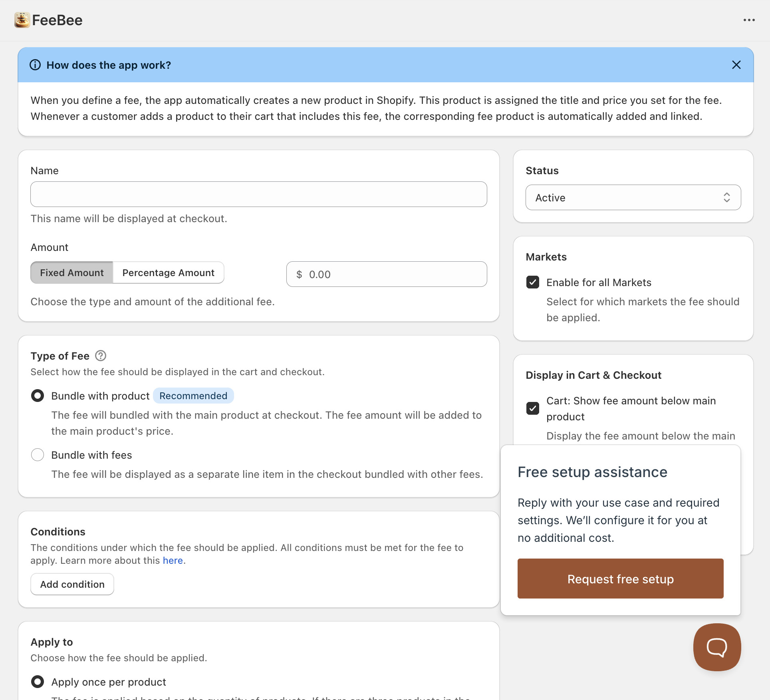Image resolution: width=770 pixels, height=700 pixels.
Task: Disable the 'Enable for all Markets' checkbox
Action: (532, 282)
